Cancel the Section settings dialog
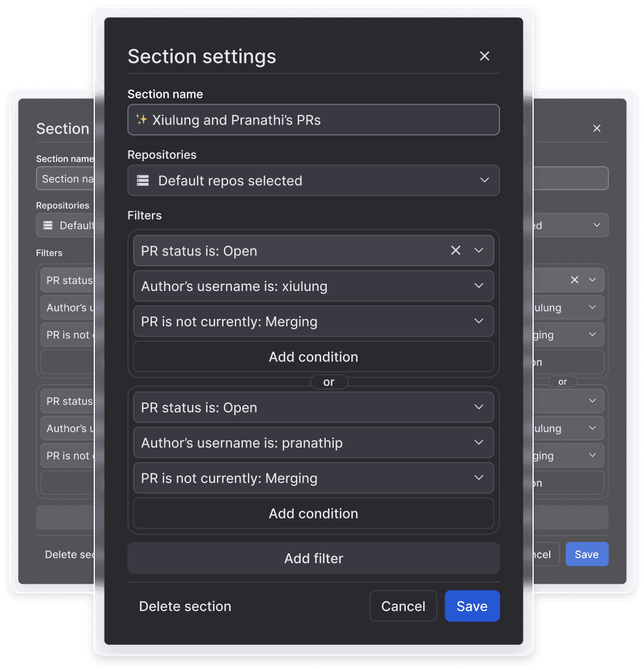This screenshot has width=644, height=670. pyautogui.click(x=403, y=606)
